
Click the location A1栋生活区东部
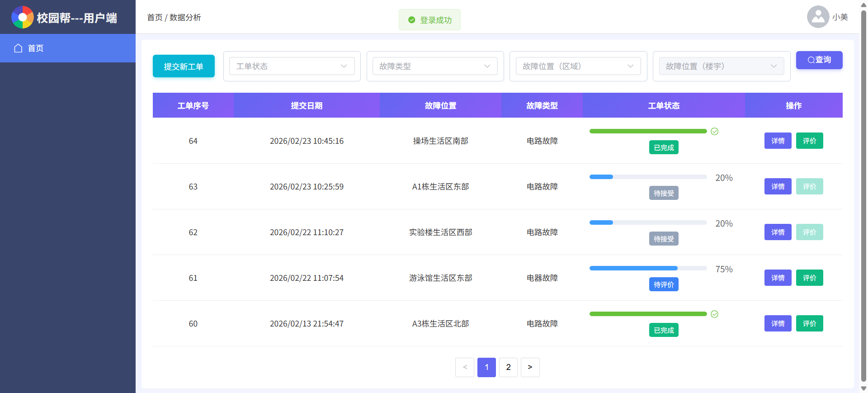[x=441, y=187]
